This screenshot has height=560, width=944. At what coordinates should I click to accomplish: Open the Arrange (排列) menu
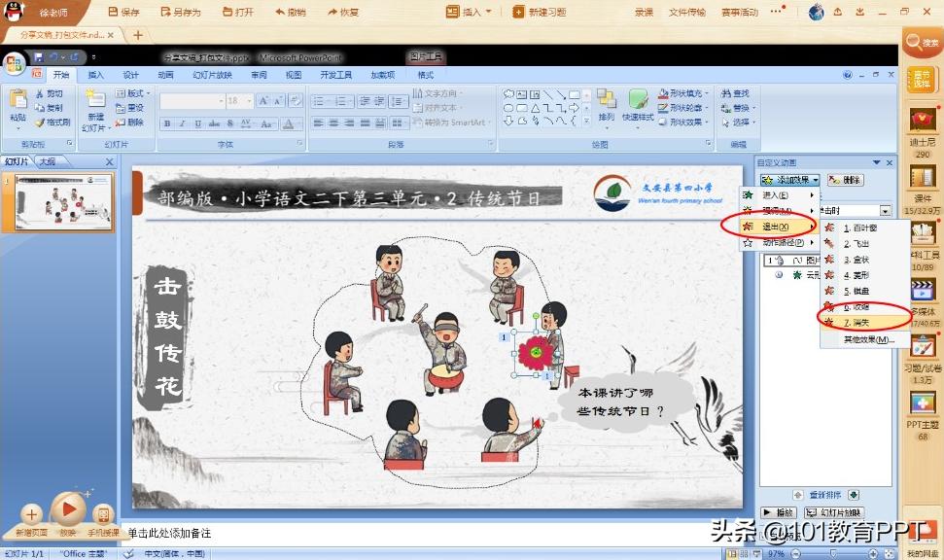click(x=607, y=107)
